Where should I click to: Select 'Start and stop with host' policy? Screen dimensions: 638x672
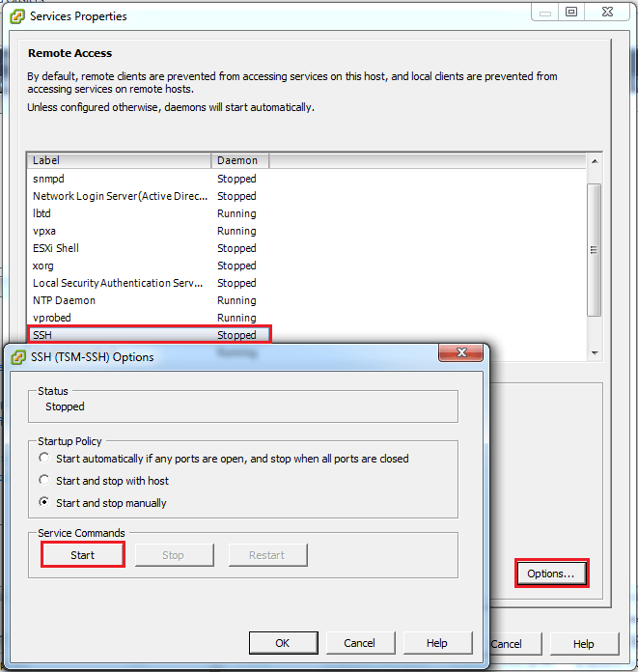tap(44, 480)
